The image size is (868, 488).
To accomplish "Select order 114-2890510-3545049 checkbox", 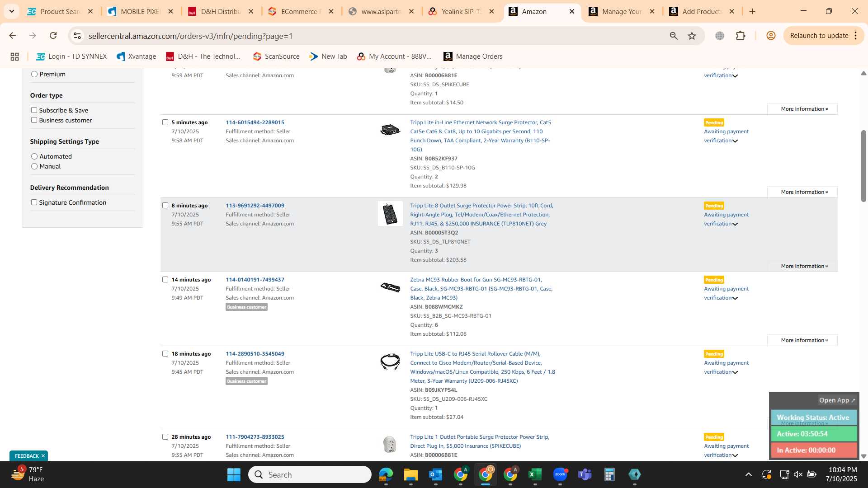I will tap(165, 353).
